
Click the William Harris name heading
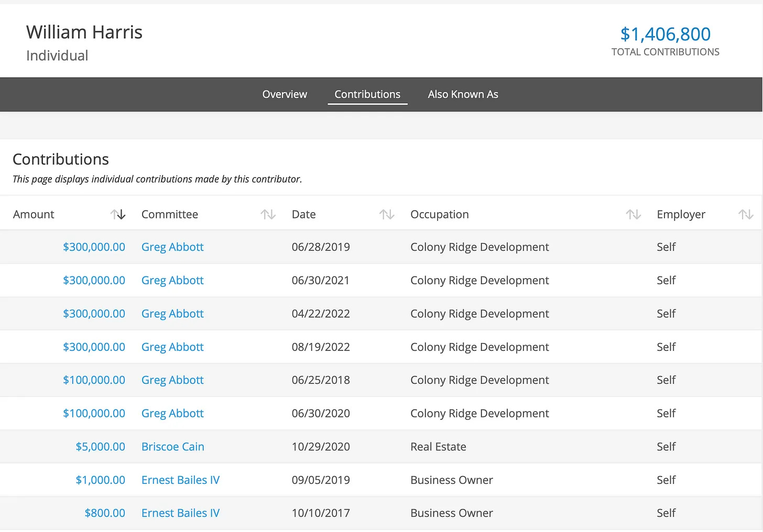(x=84, y=32)
